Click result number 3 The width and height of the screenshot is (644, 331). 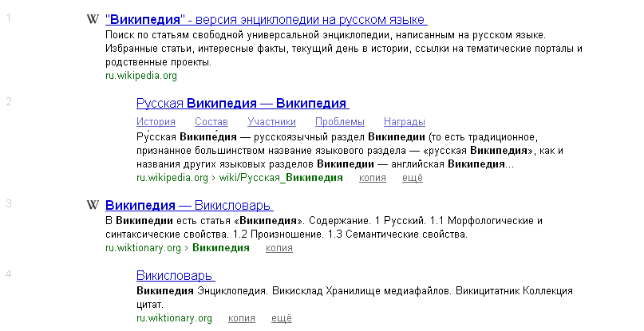click(9, 203)
